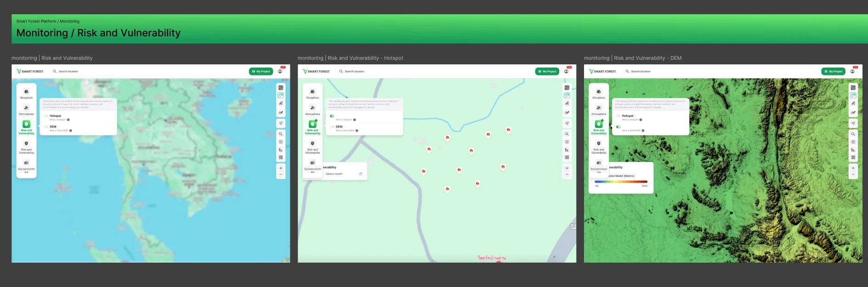This screenshot has width=868, height=287.
Task: Click Smart Forest logo in the DEM frame
Action: pos(602,71)
